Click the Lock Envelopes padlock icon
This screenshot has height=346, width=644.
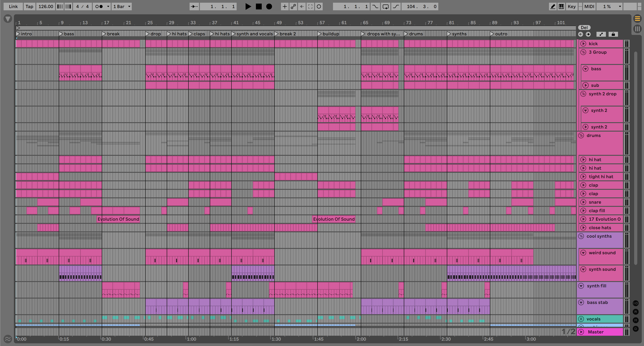[613, 34]
